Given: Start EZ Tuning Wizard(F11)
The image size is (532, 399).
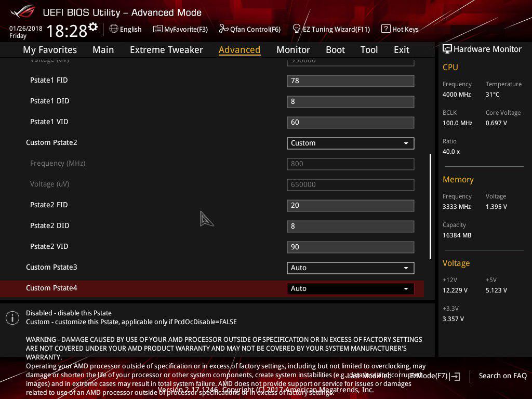Looking at the screenshot, I should [x=336, y=29].
